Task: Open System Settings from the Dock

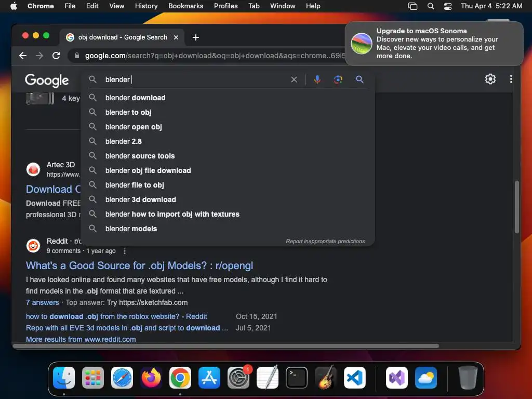Action: pyautogui.click(x=238, y=378)
